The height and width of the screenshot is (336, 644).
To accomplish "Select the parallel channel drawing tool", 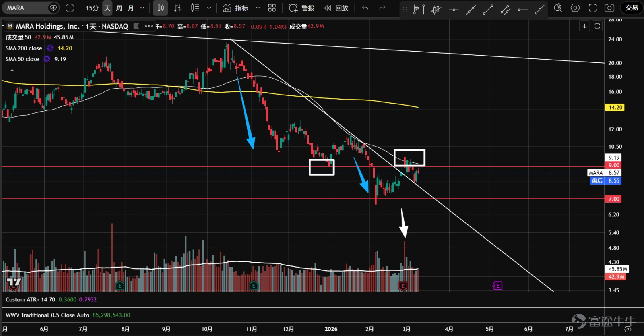I will [506, 9].
